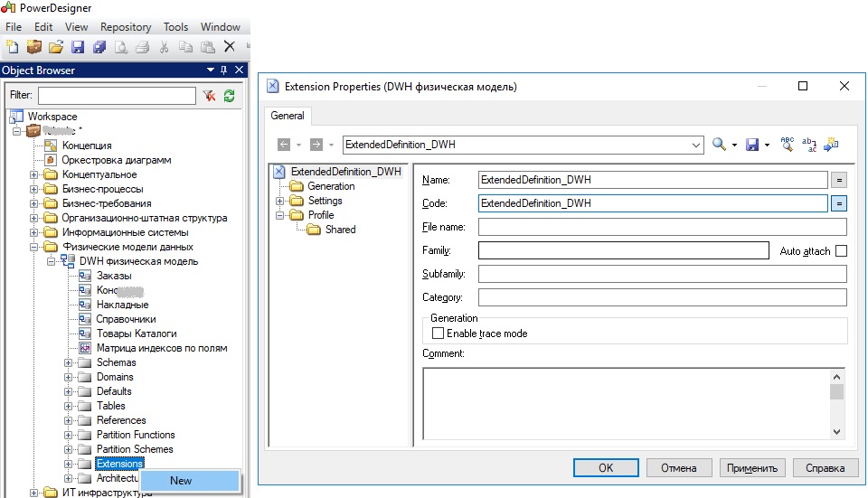Viewport: 868px width, 498px height.
Task: Open the View menu
Action: coord(76,26)
